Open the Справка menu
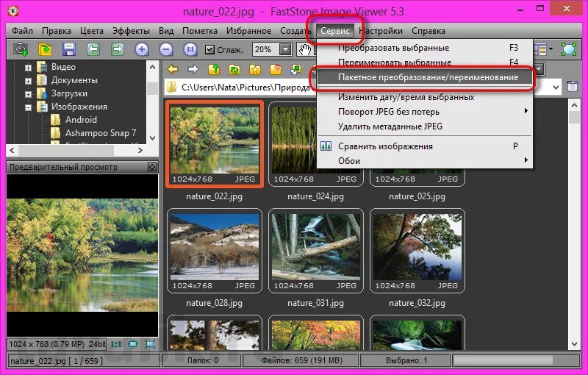This screenshot has height=375, width=588. [429, 31]
